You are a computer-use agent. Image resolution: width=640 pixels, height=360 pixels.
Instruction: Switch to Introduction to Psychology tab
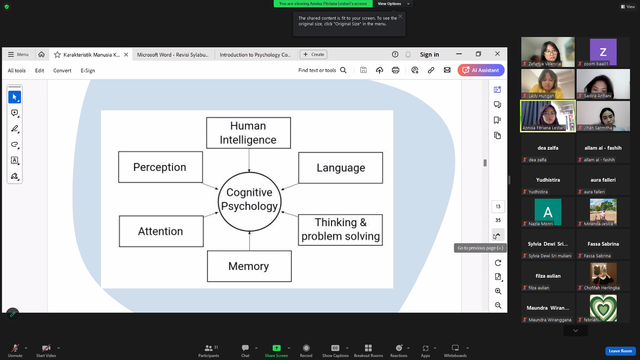(x=255, y=55)
